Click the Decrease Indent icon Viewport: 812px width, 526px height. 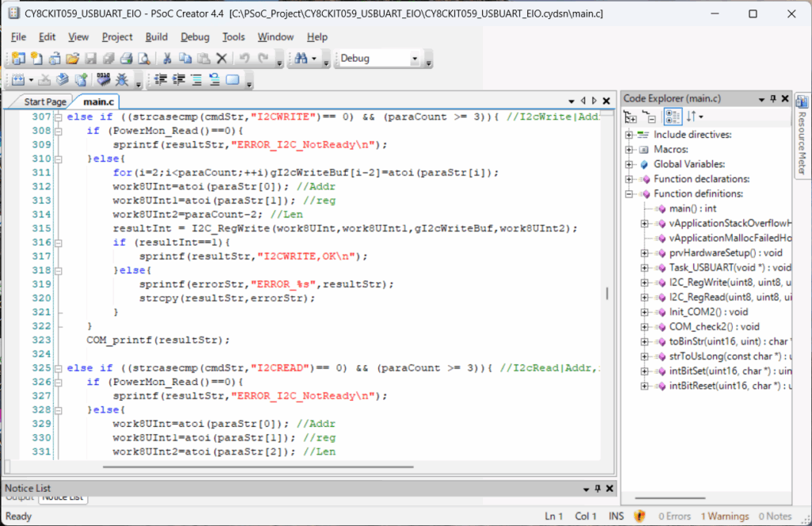point(161,80)
